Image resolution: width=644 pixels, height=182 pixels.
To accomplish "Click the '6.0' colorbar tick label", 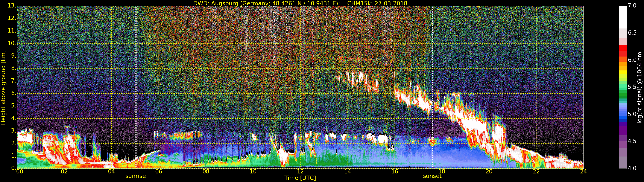I will [632, 60].
